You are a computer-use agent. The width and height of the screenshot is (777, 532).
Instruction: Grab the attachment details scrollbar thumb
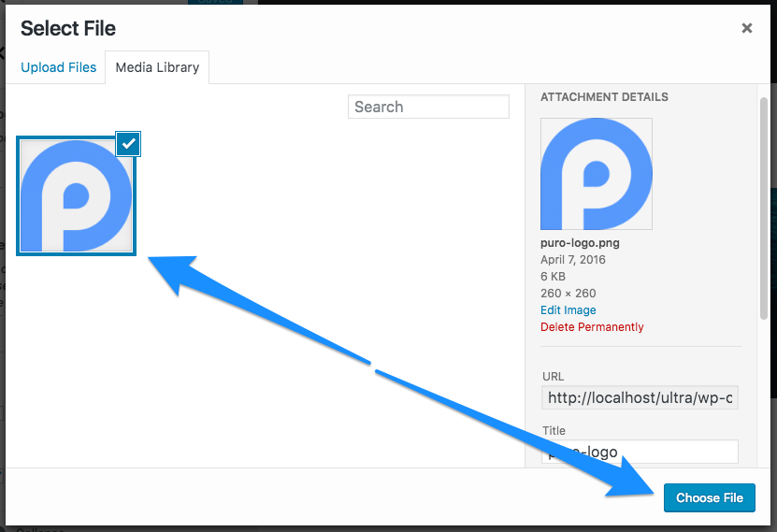(764, 206)
